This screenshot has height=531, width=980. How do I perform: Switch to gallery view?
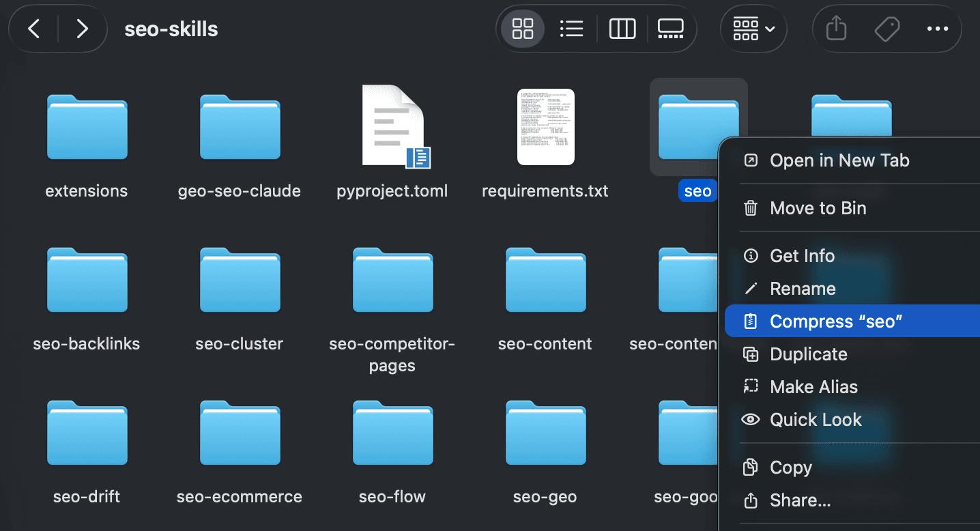(671, 29)
